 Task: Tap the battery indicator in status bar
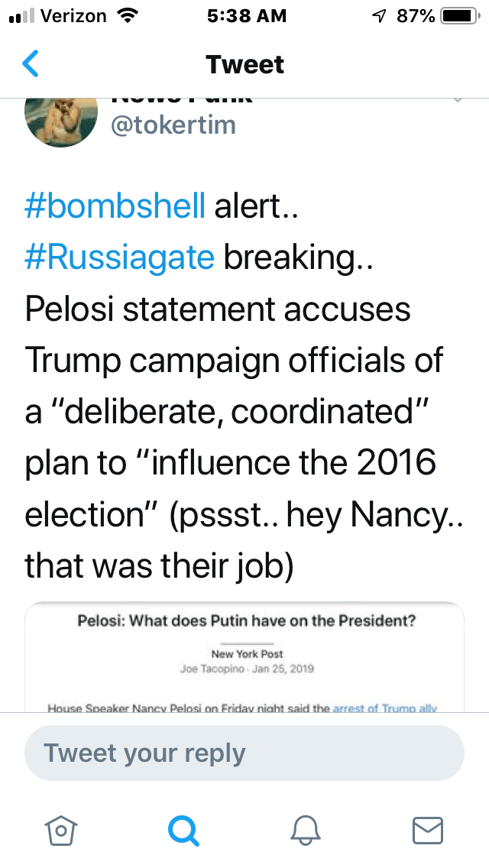458,16
